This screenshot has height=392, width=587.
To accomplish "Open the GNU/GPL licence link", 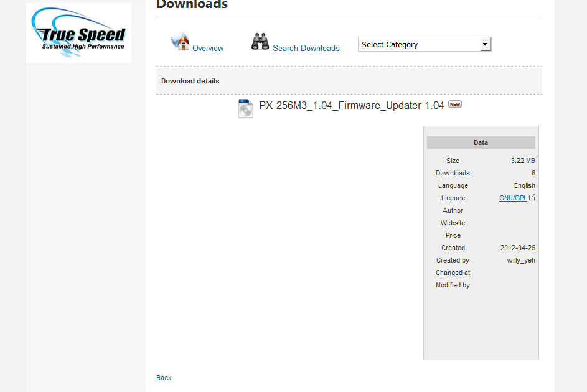I will [x=513, y=198].
